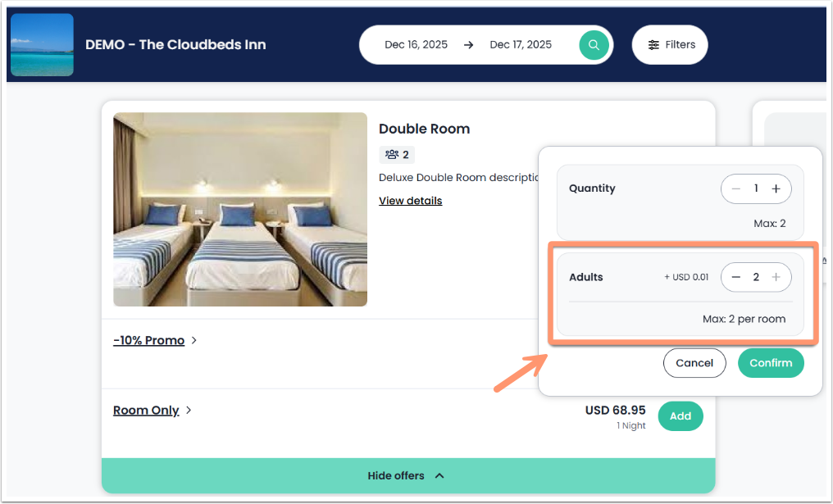Viewport: 833px width, 504px height.
Task: Confirm the room selection
Action: pyautogui.click(x=771, y=363)
